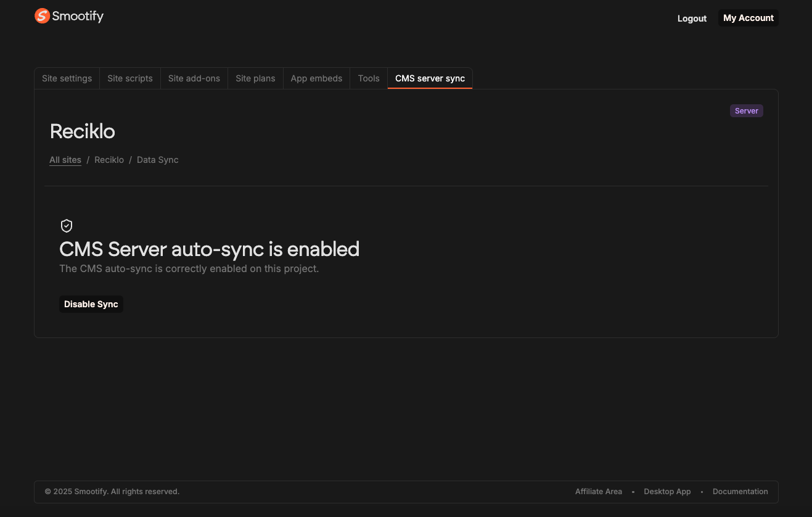This screenshot has width=812, height=517.
Task: Open the Affiliate Area footer link
Action: point(598,491)
